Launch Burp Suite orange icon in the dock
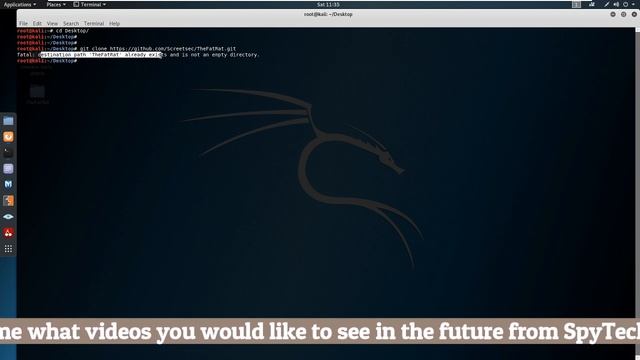Screen dimensions: 640x360 coord(8,200)
